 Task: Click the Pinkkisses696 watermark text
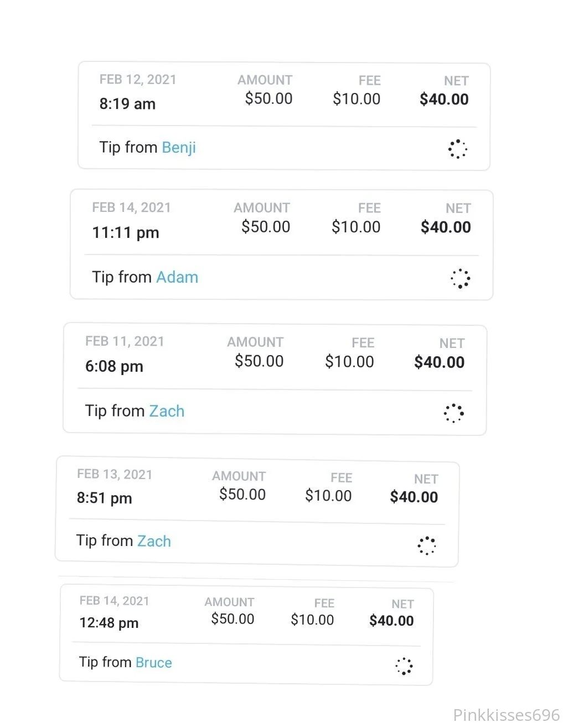[x=506, y=715]
